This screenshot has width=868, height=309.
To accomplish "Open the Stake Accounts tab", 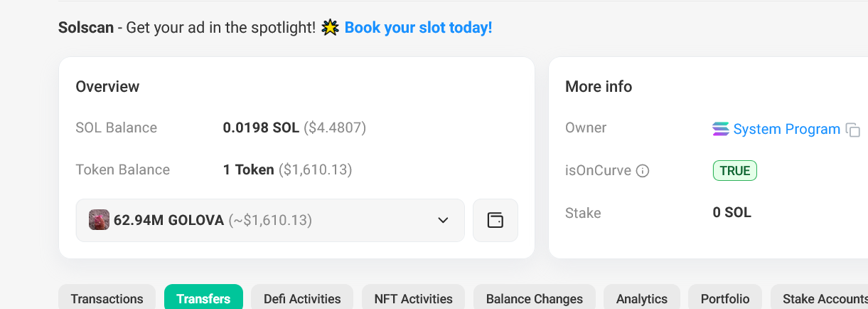I will tap(825, 298).
